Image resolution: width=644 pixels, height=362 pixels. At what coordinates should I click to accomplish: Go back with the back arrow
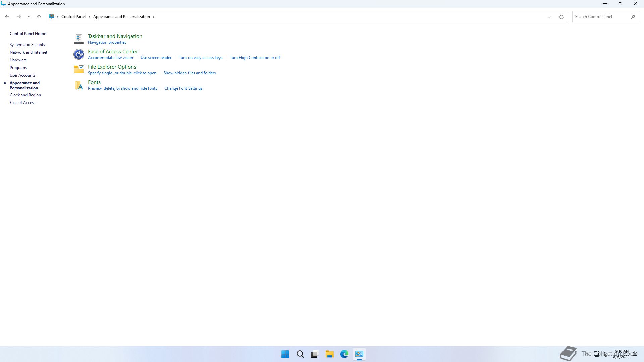coord(7,17)
